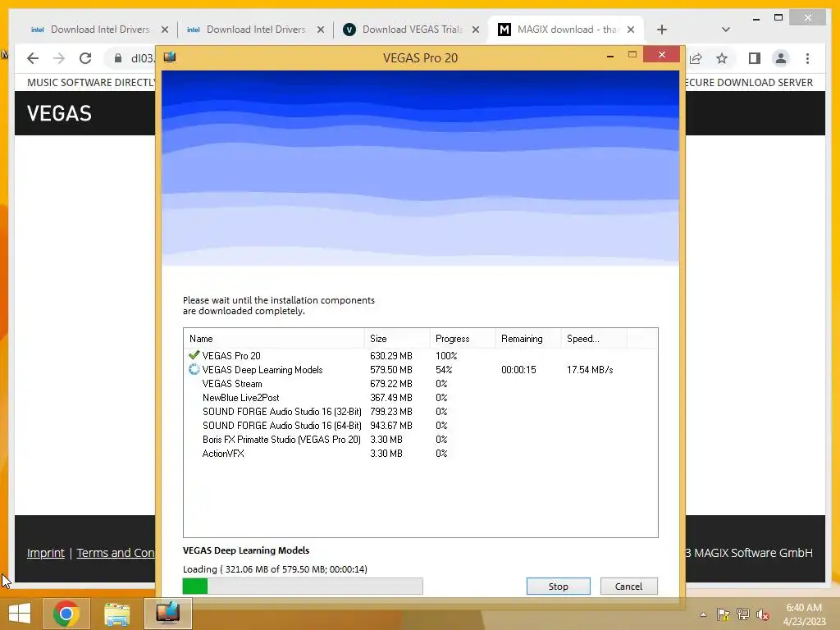840x630 pixels.
Task: Close the Download VEGAS Trials tab
Action: point(476,30)
